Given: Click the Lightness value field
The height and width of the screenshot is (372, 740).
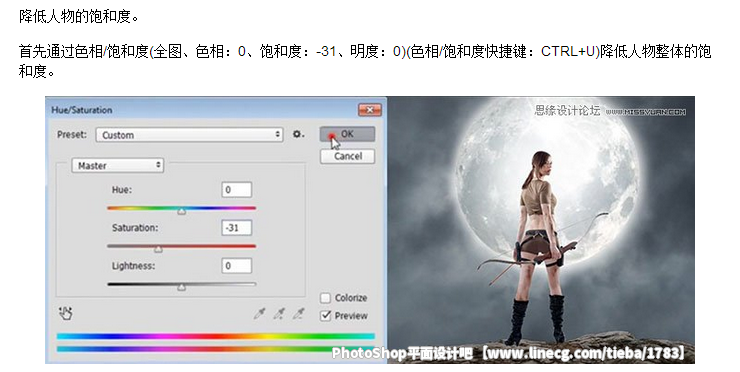Looking at the screenshot, I should pos(236,266).
